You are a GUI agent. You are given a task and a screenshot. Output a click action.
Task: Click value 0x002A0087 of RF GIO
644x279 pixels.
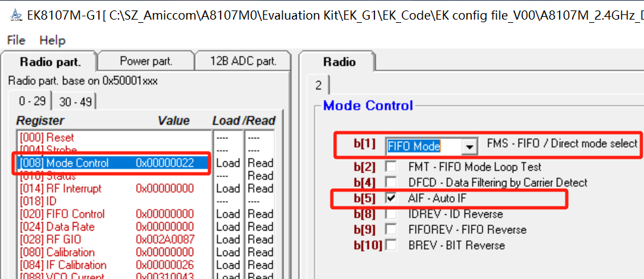tap(165, 240)
